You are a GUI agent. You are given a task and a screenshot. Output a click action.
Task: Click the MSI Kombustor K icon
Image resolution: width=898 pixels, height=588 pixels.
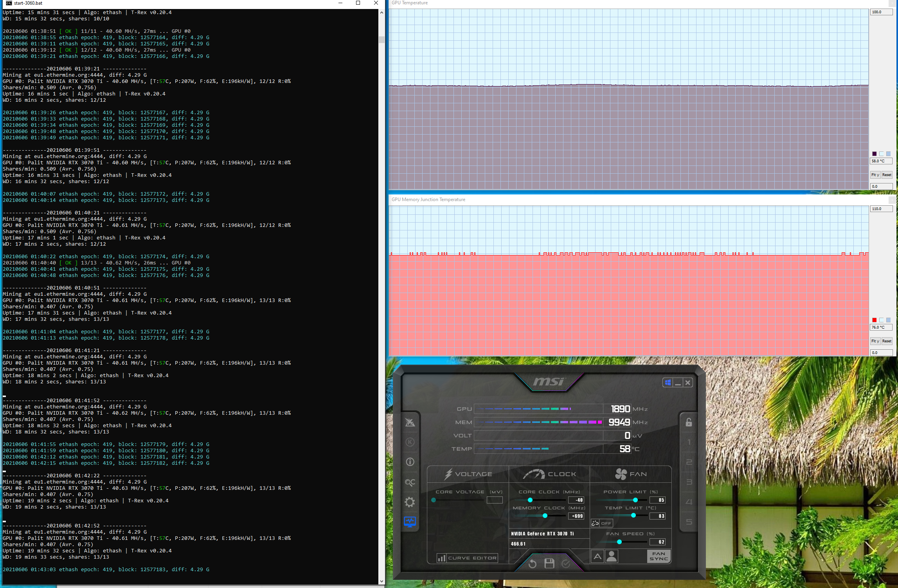(x=410, y=442)
